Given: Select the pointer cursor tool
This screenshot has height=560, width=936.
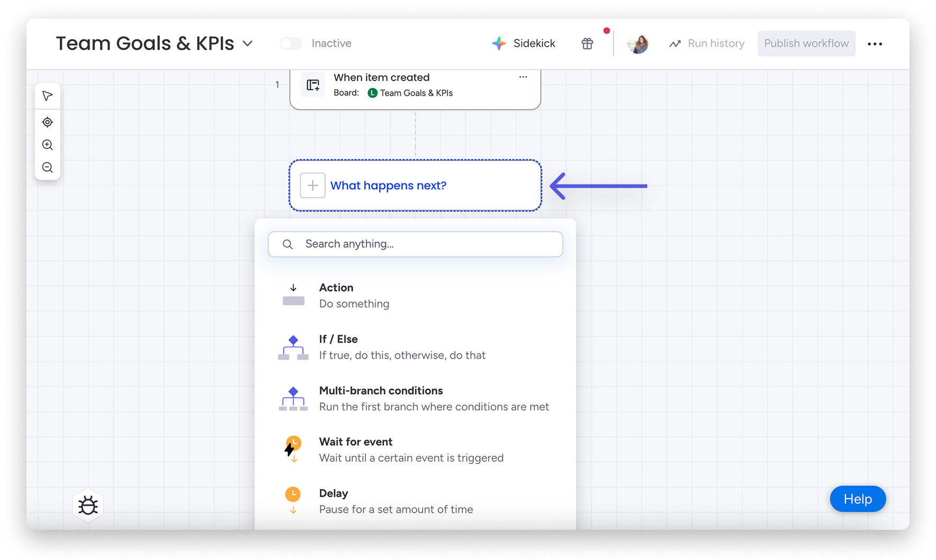Looking at the screenshot, I should (x=48, y=96).
